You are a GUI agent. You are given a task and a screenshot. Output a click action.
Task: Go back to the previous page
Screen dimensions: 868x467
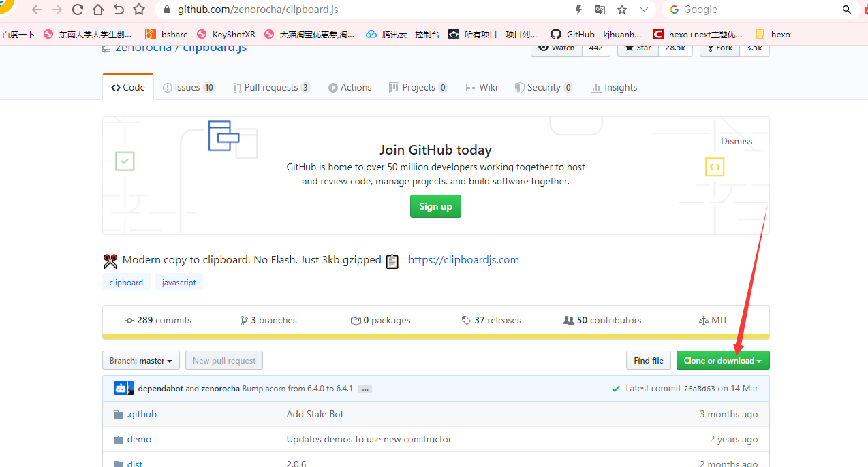(36, 10)
